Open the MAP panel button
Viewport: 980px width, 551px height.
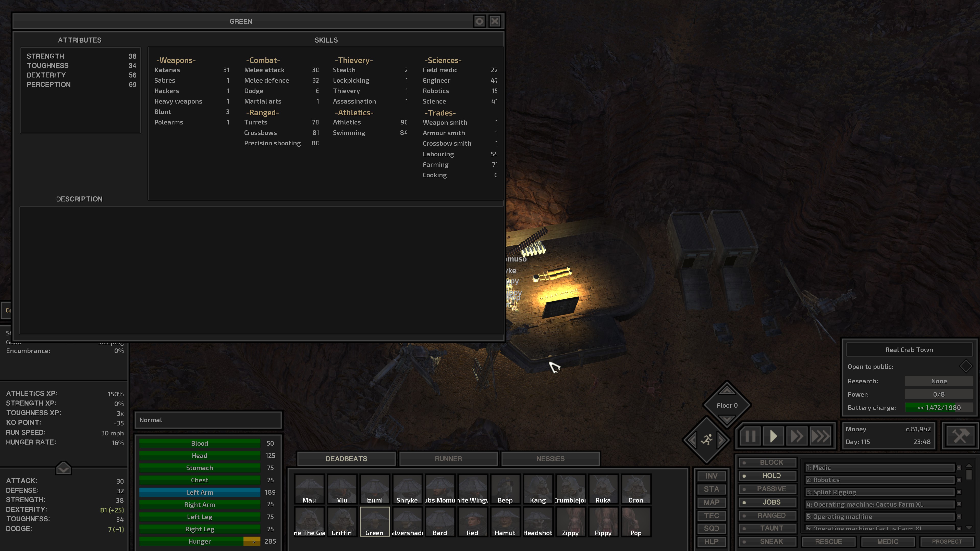711,502
